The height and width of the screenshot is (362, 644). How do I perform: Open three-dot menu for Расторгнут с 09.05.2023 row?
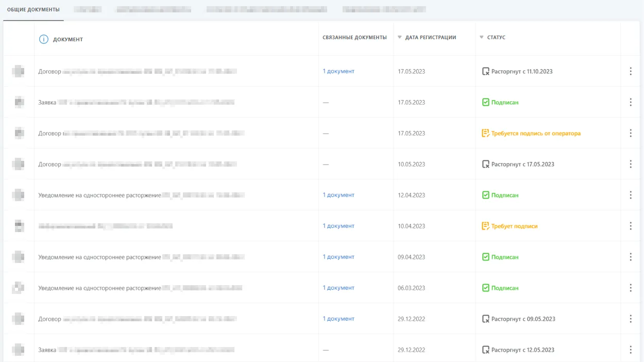tap(631, 319)
